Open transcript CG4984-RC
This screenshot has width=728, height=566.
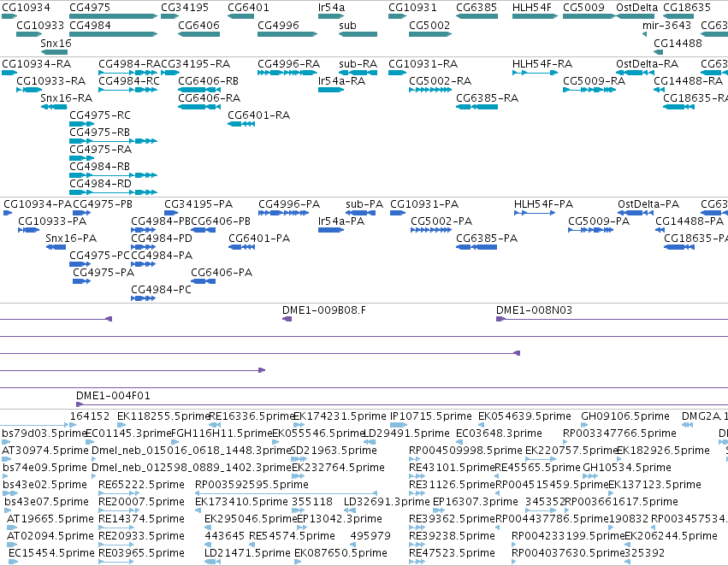click(129, 80)
